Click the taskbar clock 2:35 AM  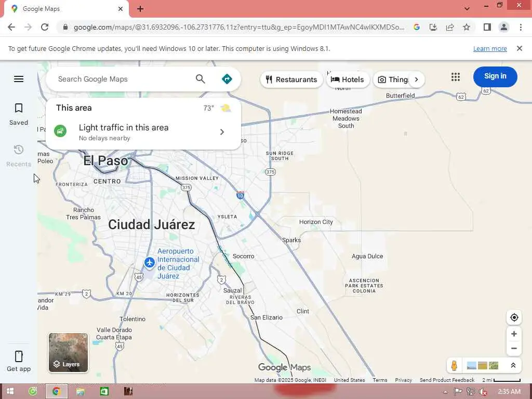tap(509, 392)
